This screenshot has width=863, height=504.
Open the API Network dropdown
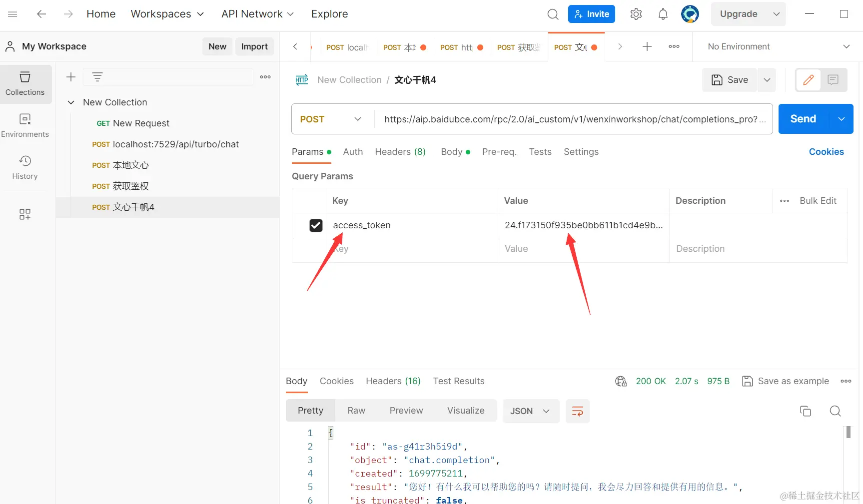pyautogui.click(x=257, y=14)
